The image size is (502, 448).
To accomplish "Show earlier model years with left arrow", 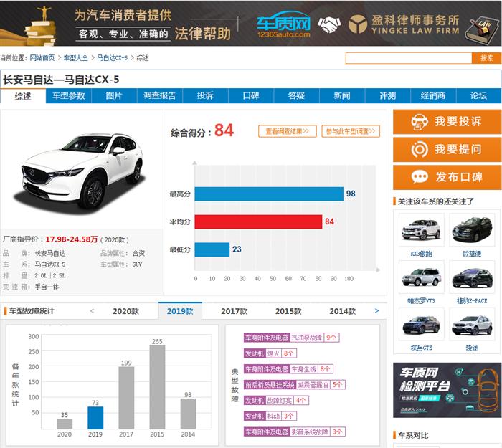I will coord(92,310).
